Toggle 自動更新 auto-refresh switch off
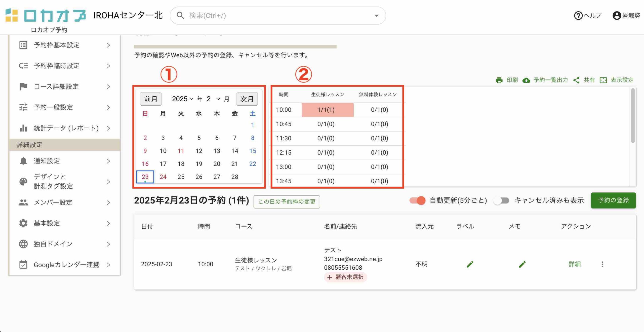This screenshot has height=332, width=644. 417,200
